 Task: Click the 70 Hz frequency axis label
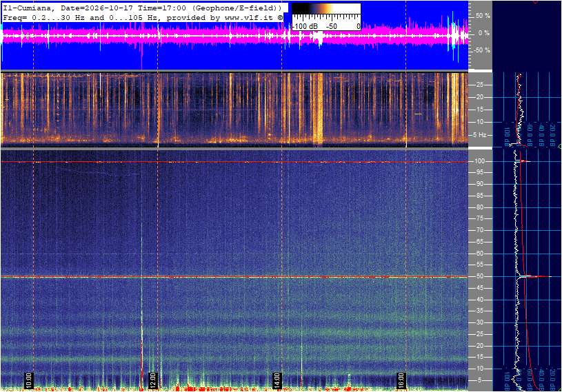(479, 230)
